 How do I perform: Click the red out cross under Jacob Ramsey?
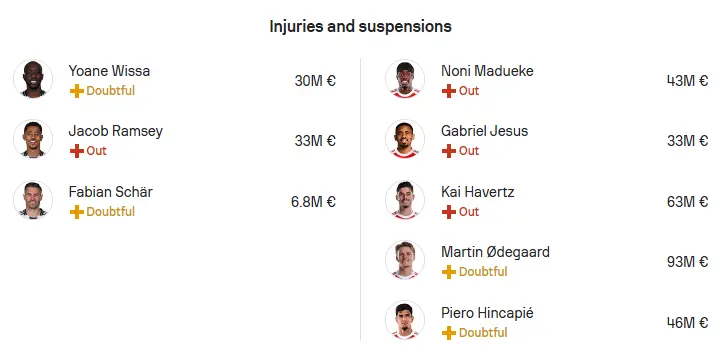[x=77, y=151]
